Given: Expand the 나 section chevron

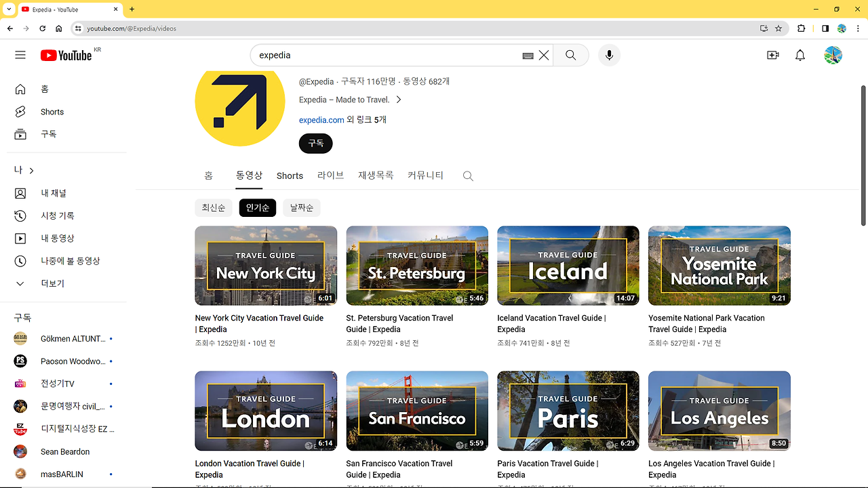Looking at the screenshot, I should click(x=31, y=171).
